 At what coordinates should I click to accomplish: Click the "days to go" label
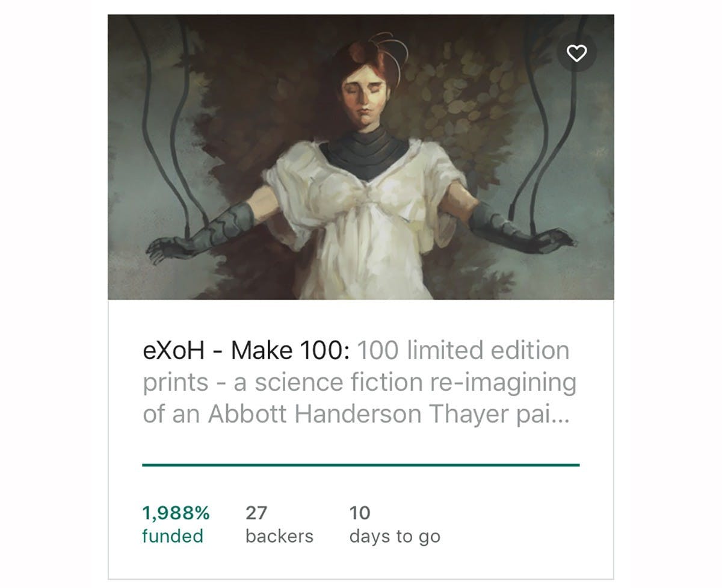(x=395, y=536)
